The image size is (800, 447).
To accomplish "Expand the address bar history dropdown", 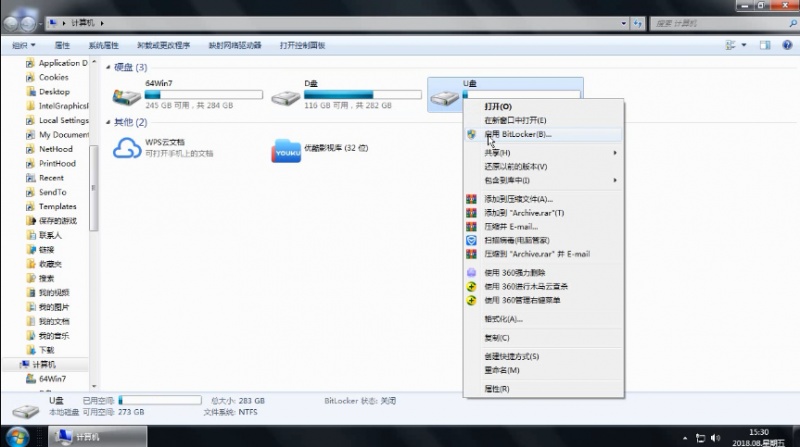I will coord(623,23).
